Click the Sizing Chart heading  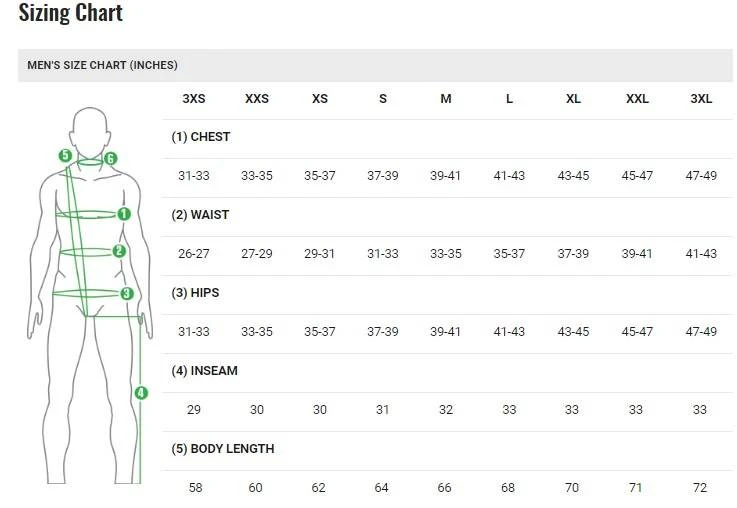tap(71, 13)
